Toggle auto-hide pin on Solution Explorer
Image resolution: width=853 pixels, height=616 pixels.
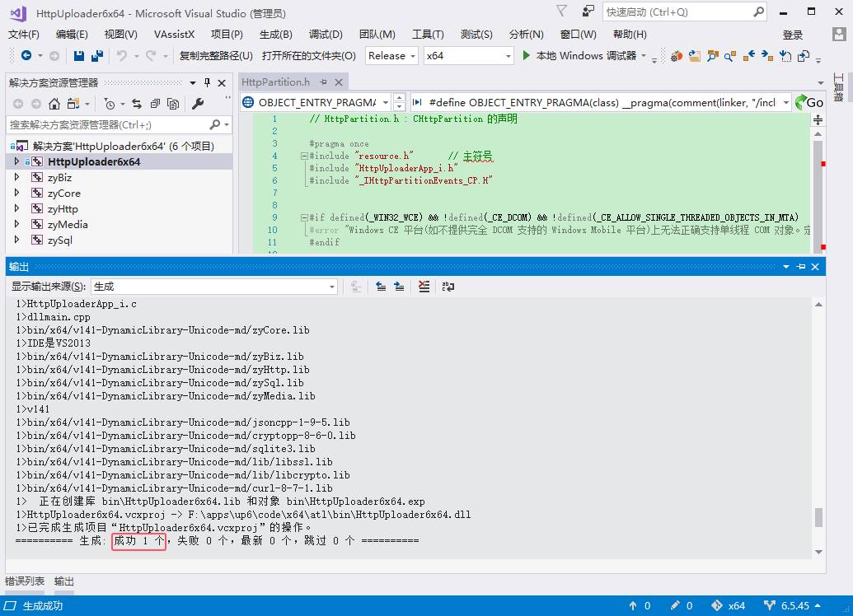click(208, 82)
